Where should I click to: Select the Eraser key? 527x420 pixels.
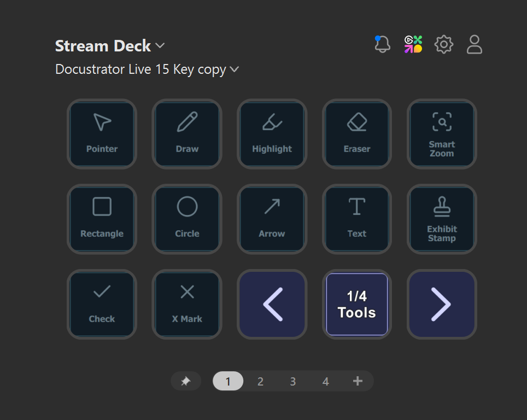point(357,134)
